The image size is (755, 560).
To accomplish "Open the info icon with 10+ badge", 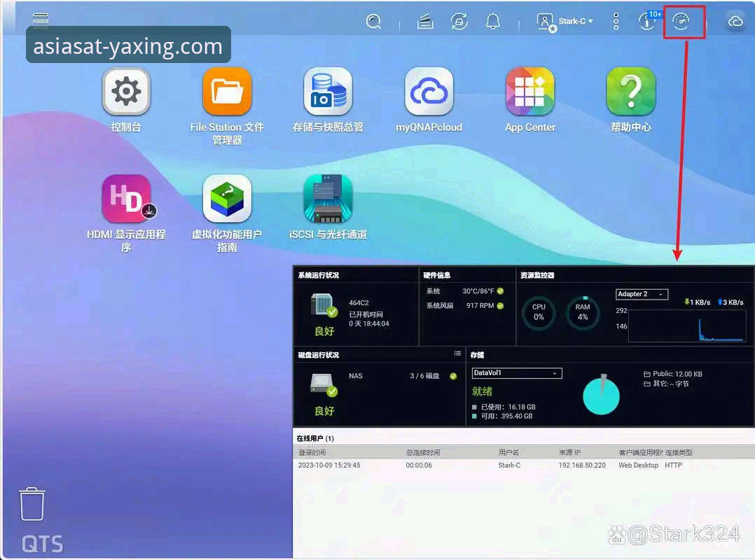I will click(649, 21).
